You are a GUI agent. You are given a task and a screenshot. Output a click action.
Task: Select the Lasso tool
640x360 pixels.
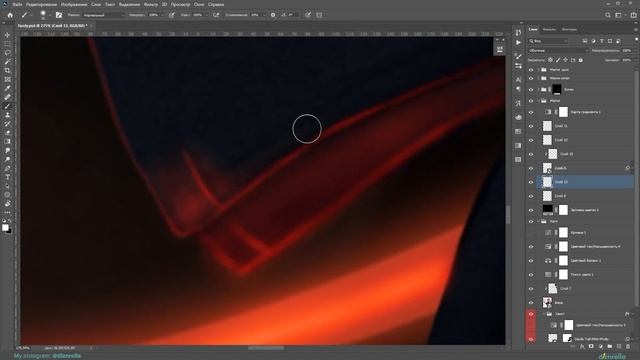(x=7, y=53)
